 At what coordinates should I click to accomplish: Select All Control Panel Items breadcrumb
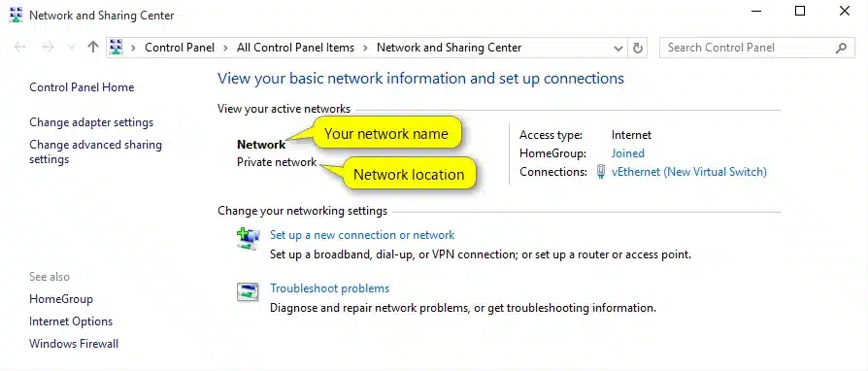(x=295, y=48)
